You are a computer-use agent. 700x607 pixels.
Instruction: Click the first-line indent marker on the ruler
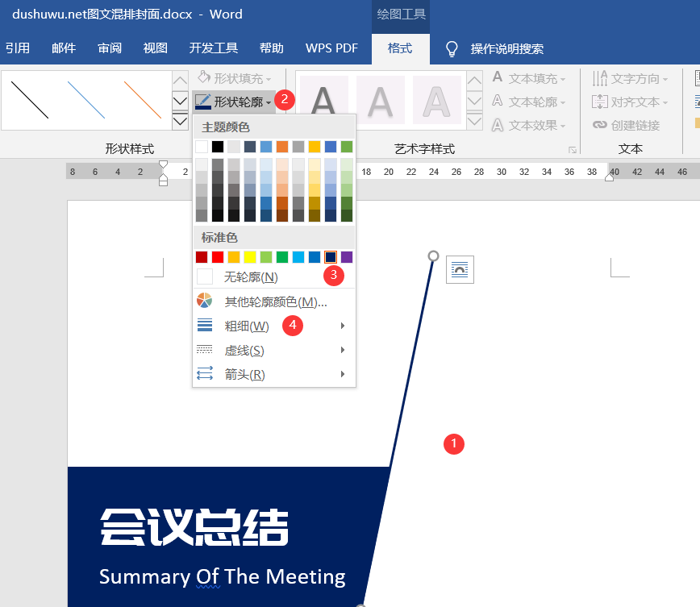point(164,164)
